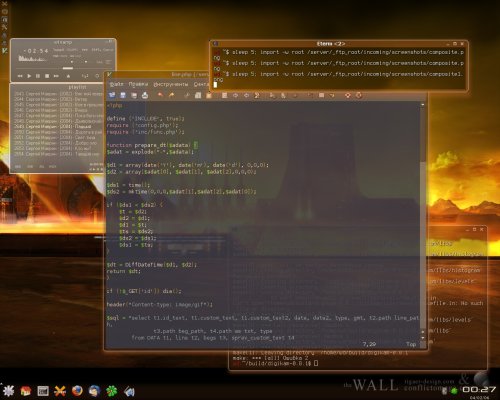
Task: Open the KDE gear menu in taskbar
Action: [x=8, y=390]
